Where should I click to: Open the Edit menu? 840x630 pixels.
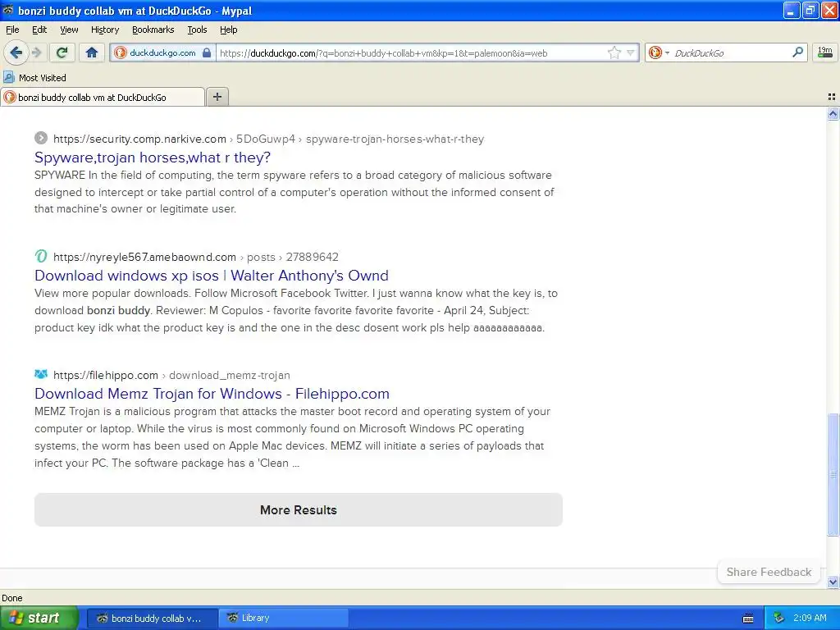pos(39,30)
